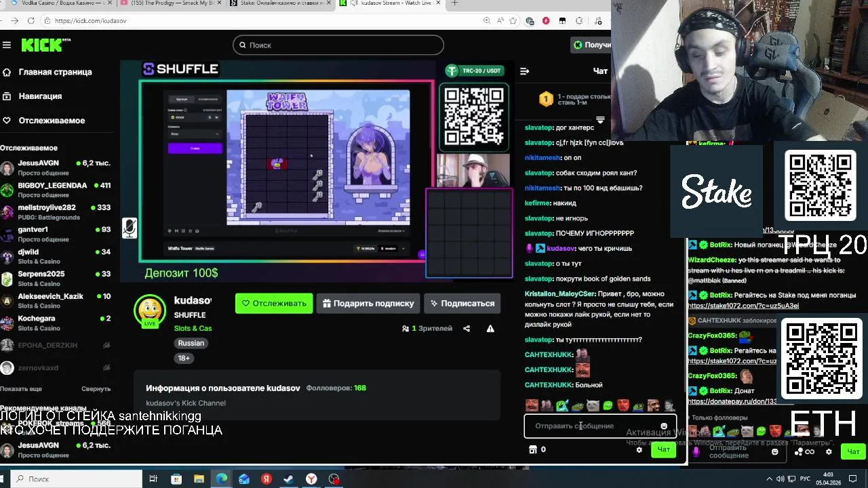
Task: Click green Чат button in overlay chat
Action: (x=853, y=451)
